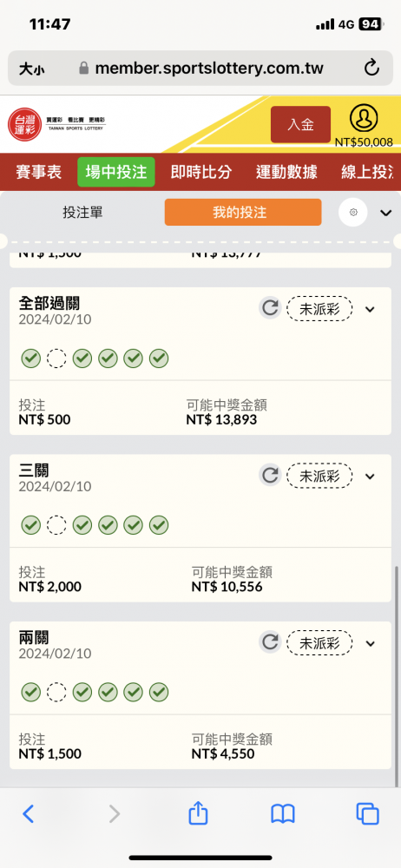Select the last green check in 兩關
The width and height of the screenshot is (401, 868).
pyautogui.click(x=159, y=692)
